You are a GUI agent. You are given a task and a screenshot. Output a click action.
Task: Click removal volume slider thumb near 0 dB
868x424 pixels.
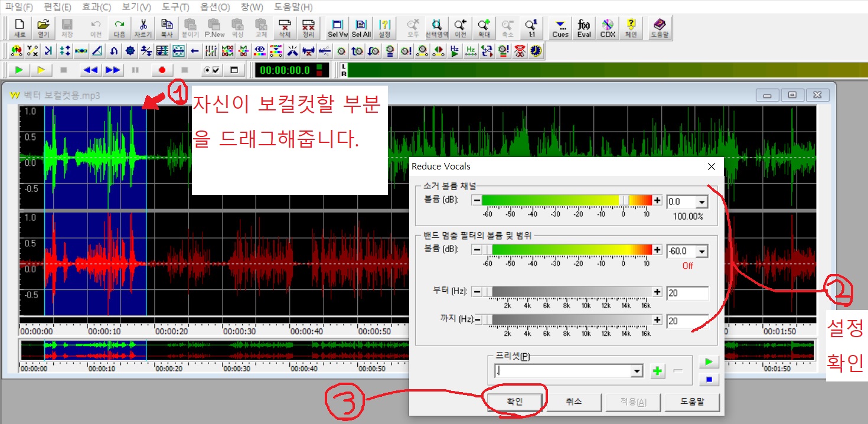[624, 200]
